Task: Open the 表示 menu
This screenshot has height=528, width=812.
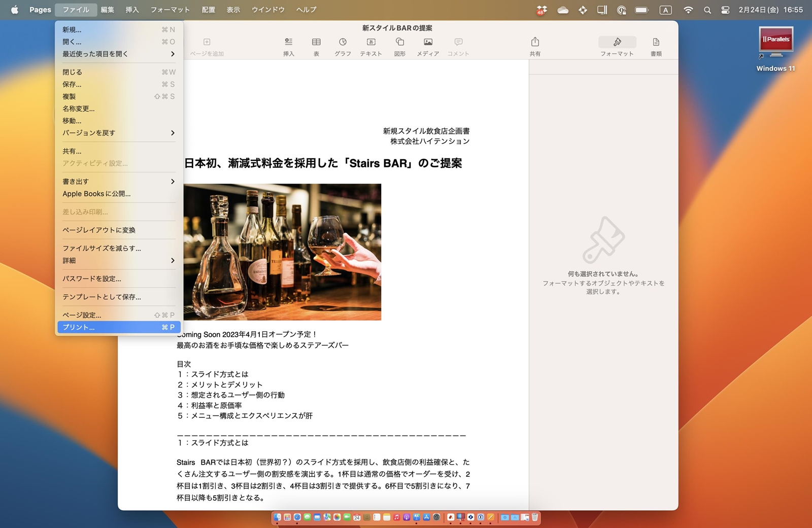Action: point(233,10)
